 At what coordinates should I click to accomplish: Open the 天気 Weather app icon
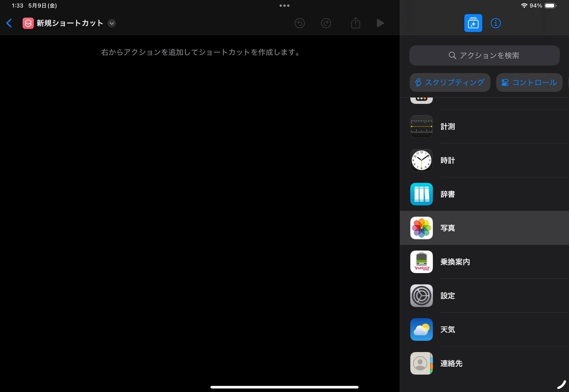[422, 329]
